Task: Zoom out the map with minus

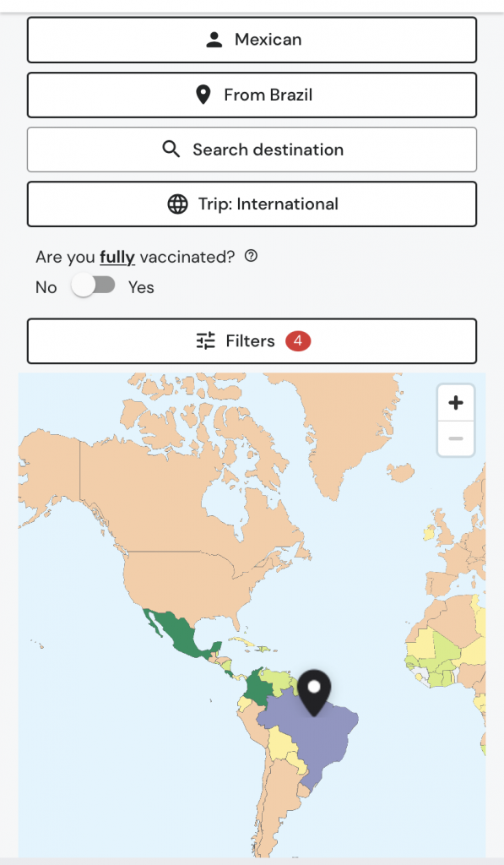Action: (456, 438)
